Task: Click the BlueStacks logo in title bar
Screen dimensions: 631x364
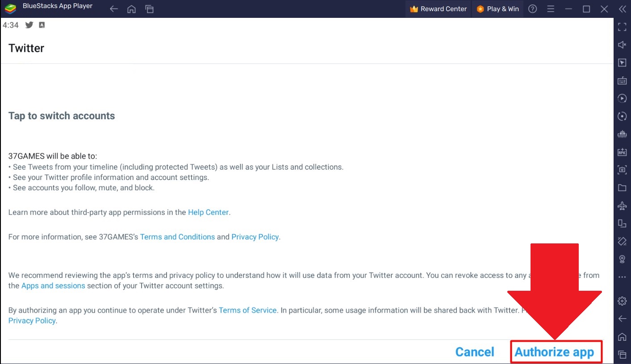Action: (10, 9)
